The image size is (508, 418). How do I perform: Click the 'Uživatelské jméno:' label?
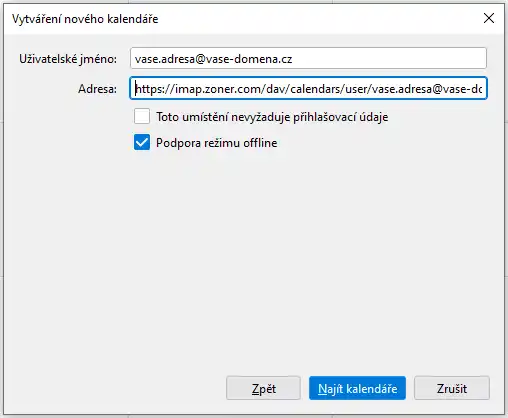coord(68,59)
